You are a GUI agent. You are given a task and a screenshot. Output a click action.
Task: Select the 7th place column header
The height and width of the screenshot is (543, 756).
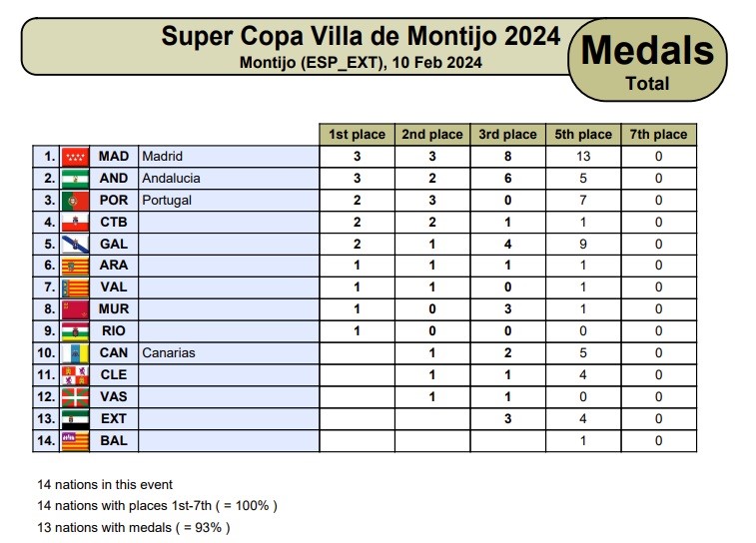(x=658, y=135)
